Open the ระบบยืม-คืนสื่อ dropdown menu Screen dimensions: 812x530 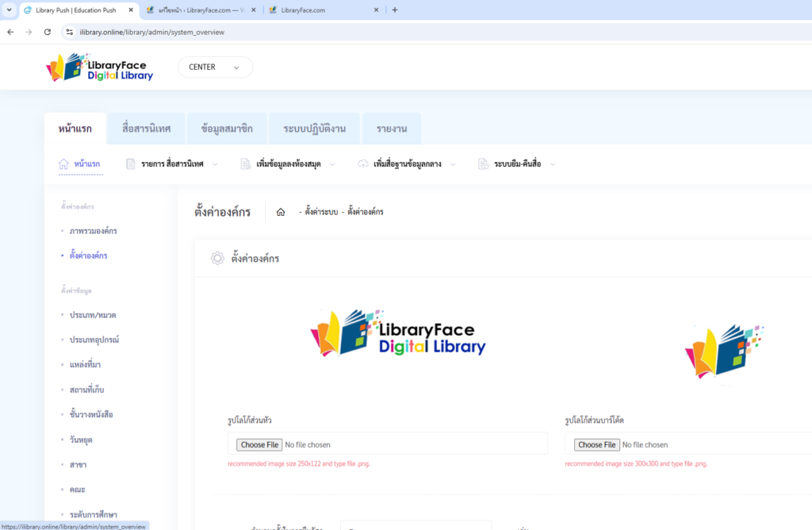coord(516,164)
